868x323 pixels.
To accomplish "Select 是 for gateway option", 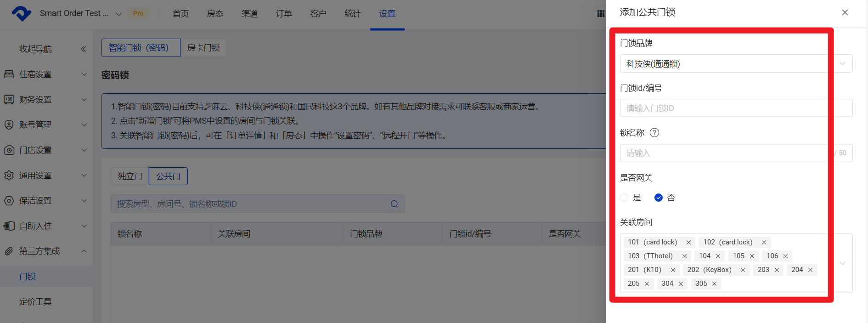I will (624, 198).
